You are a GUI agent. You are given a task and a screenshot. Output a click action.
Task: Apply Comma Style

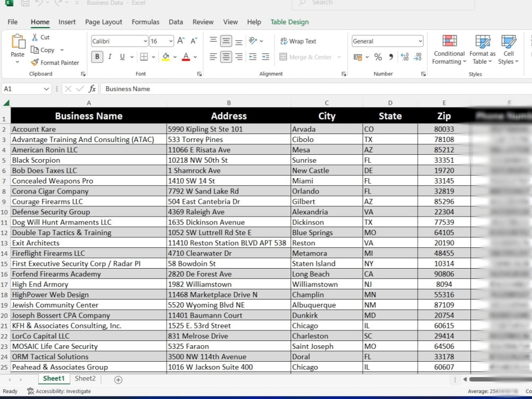[391, 57]
